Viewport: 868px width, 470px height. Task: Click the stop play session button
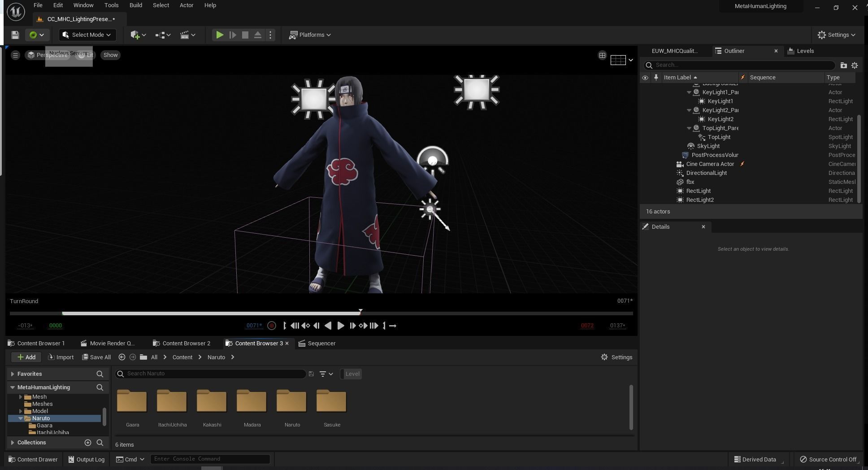pos(245,35)
